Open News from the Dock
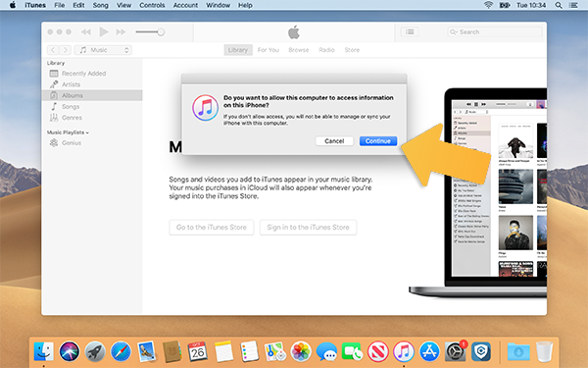The width and height of the screenshot is (588, 368). tap(377, 352)
